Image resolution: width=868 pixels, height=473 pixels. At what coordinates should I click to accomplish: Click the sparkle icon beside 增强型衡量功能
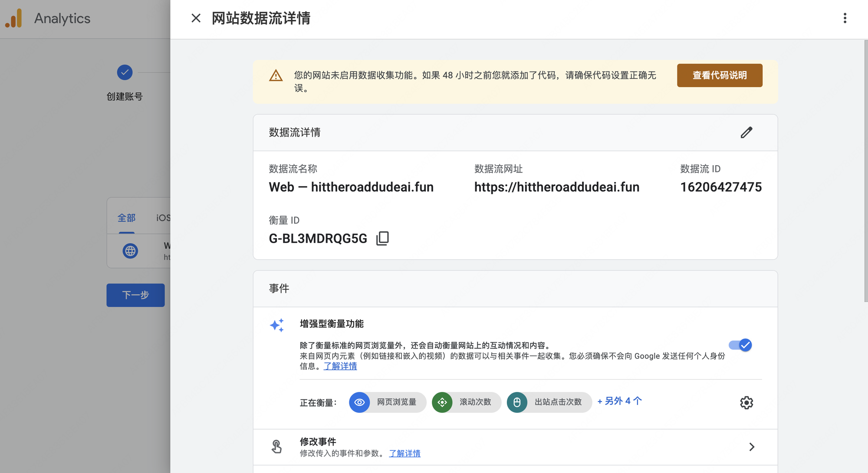click(277, 325)
